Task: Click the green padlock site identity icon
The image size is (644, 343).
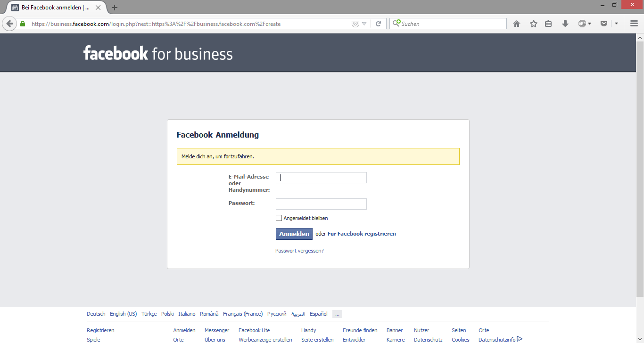Action: pyautogui.click(x=23, y=24)
